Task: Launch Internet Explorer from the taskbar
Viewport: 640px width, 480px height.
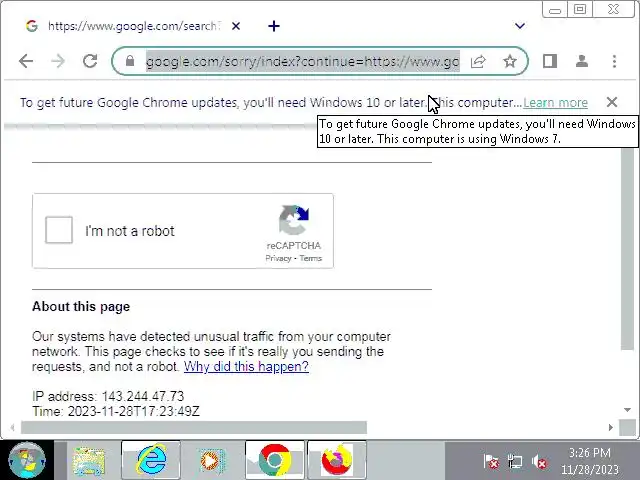Action: click(151, 460)
